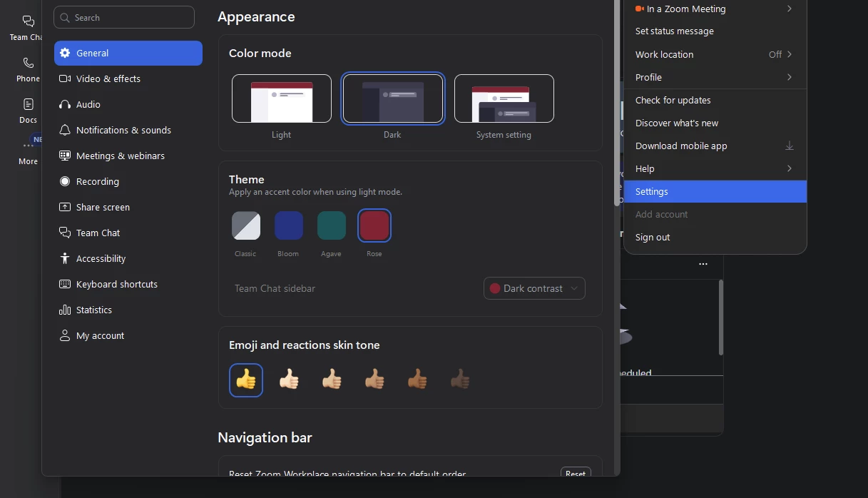Open Share screen settings
The width and height of the screenshot is (868, 498).
point(128,207)
